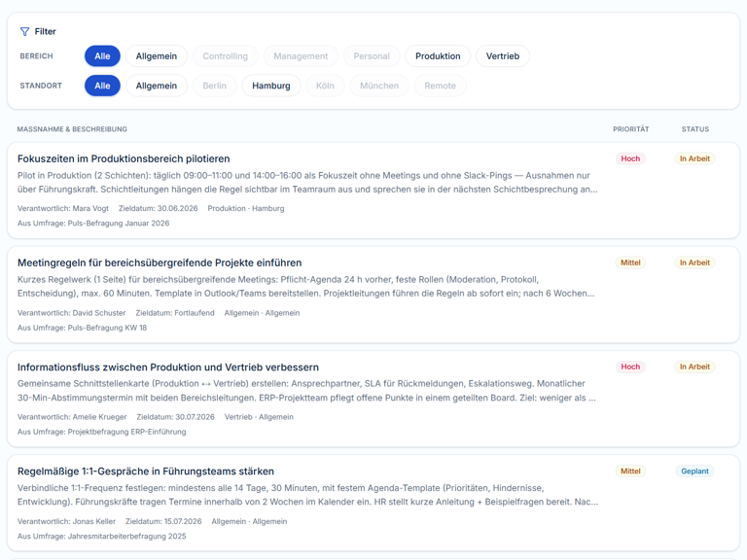Click 'In Arbeit' status of Informationsfluss measure
The height and width of the screenshot is (560, 747).
694,367
